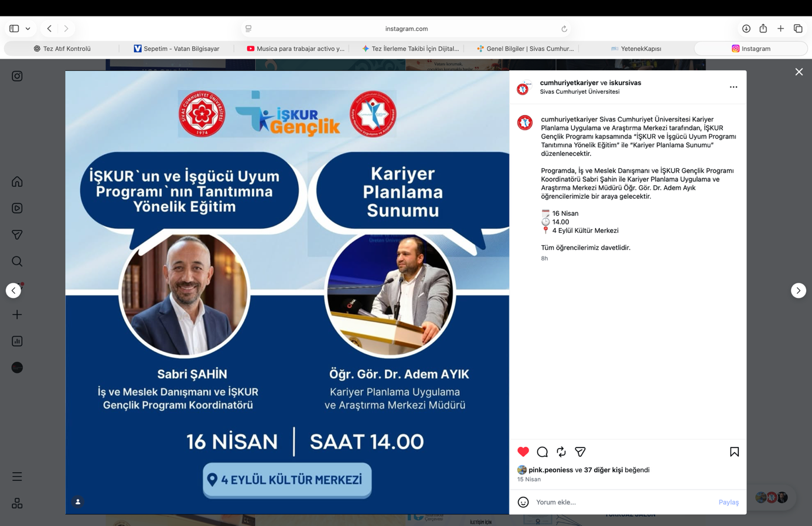Open the comment bubble icon

coord(543,452)
